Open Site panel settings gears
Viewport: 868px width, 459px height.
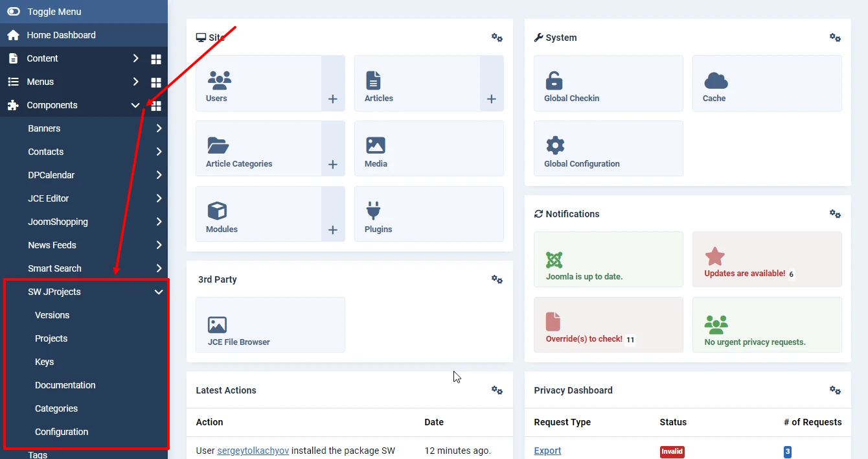(497, 38)
